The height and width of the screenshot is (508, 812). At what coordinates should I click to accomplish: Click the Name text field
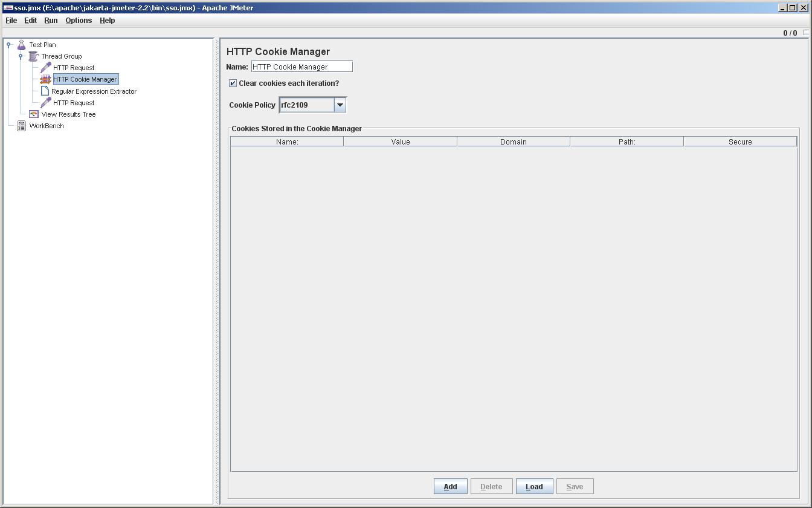tap(301, 67)
